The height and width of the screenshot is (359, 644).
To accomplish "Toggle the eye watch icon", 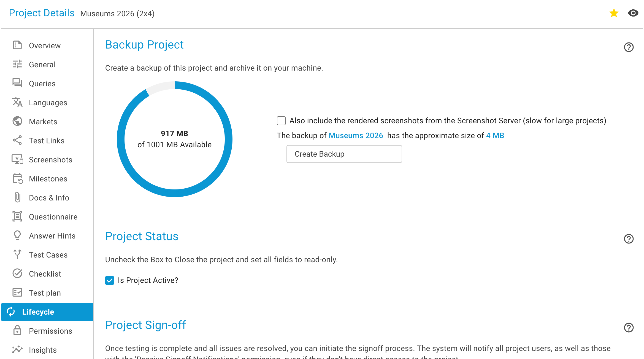I will pos(633,13).
